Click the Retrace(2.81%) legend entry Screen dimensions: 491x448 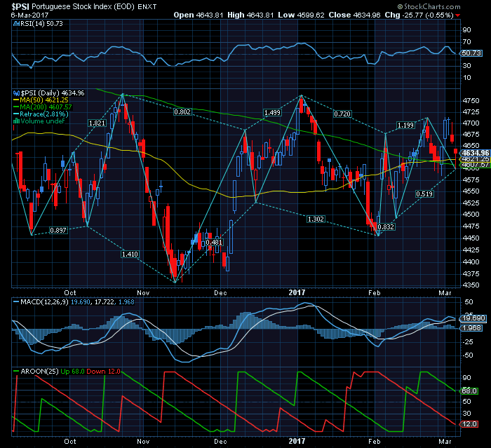(x=43, y=114)
